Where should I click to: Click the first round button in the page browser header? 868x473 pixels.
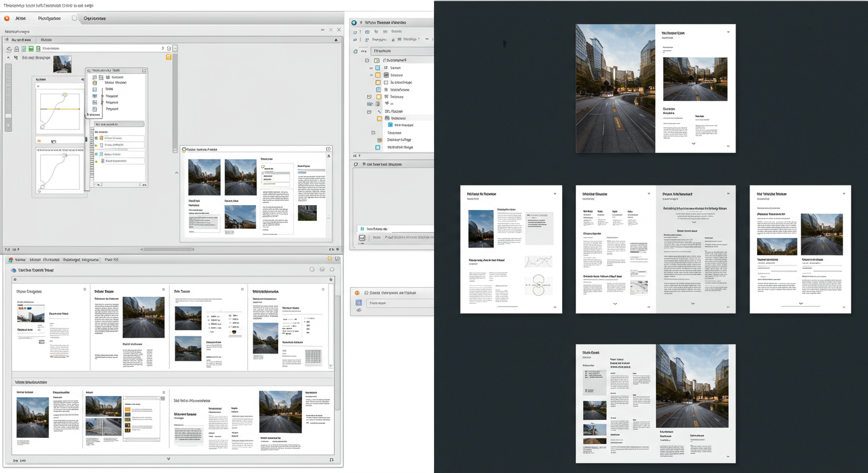312,270
